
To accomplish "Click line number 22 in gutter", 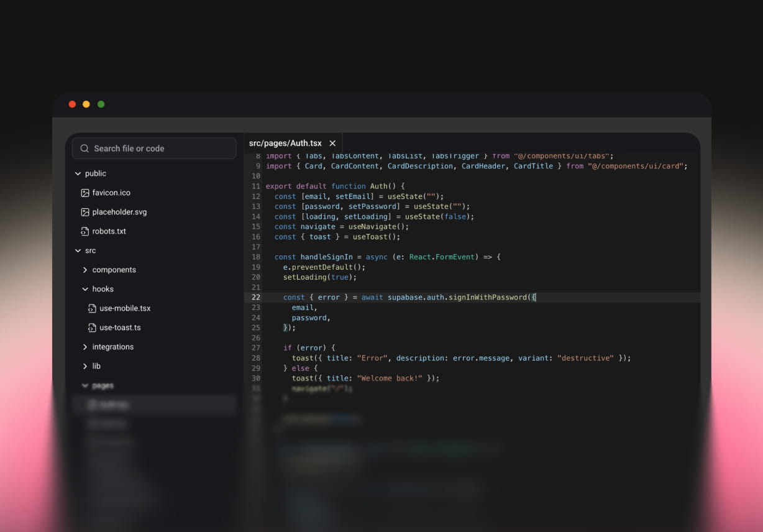I will [x=256, y=298].
